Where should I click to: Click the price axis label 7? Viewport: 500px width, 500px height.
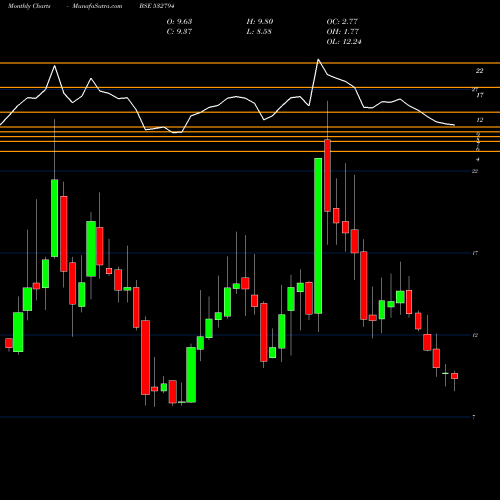click(x=474, y=417)
